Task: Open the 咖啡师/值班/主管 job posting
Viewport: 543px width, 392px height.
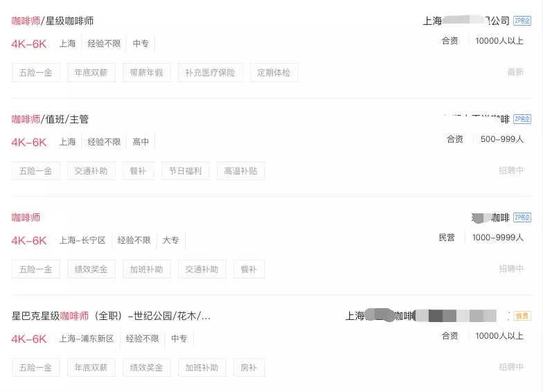Action: (50, 119)
